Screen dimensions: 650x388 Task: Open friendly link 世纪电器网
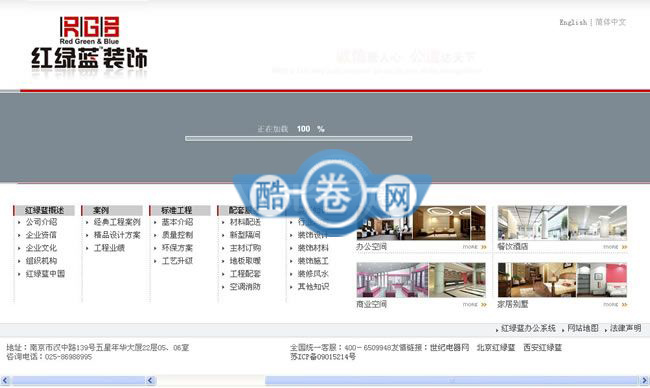(449, 348)
